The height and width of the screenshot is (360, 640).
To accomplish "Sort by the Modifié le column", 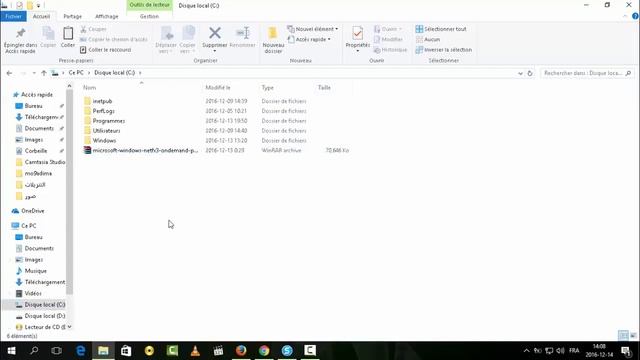I will [x=218, y=87].
